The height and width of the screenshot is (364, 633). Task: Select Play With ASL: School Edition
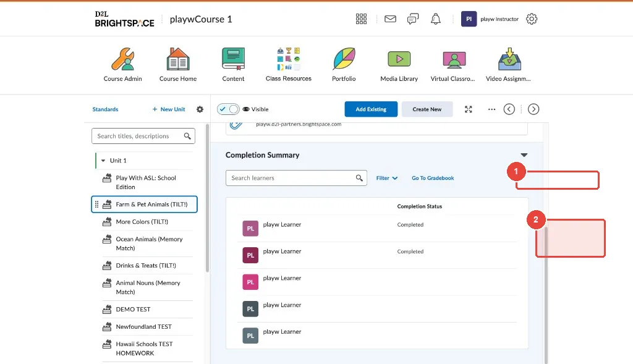click(x=146, y=182)
